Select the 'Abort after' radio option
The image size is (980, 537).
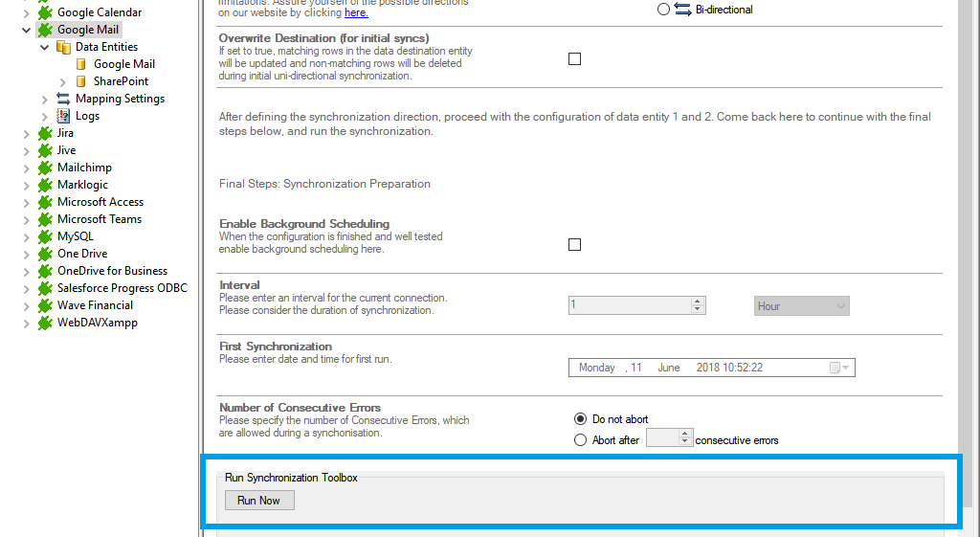(x=580, y=440)
